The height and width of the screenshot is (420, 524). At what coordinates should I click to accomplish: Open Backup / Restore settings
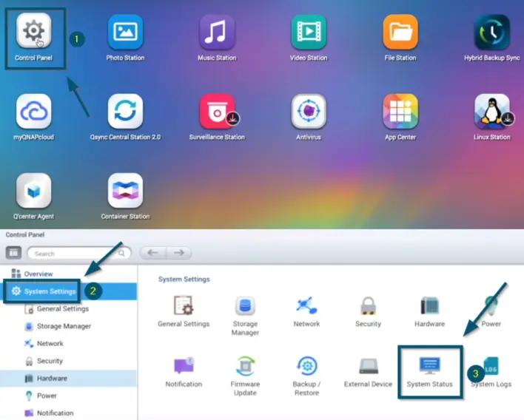(x=306, y=376)
